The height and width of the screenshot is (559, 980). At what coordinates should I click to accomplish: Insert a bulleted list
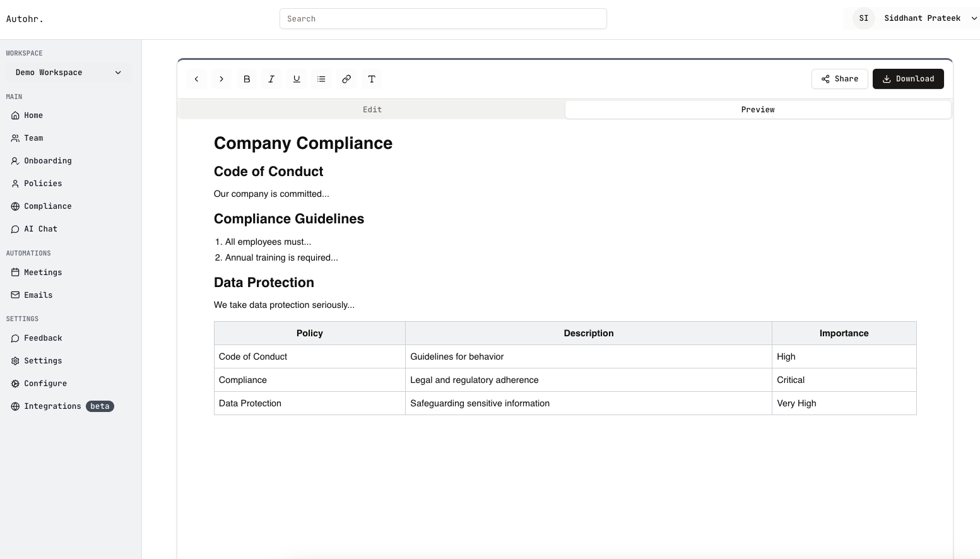point(321,79)
